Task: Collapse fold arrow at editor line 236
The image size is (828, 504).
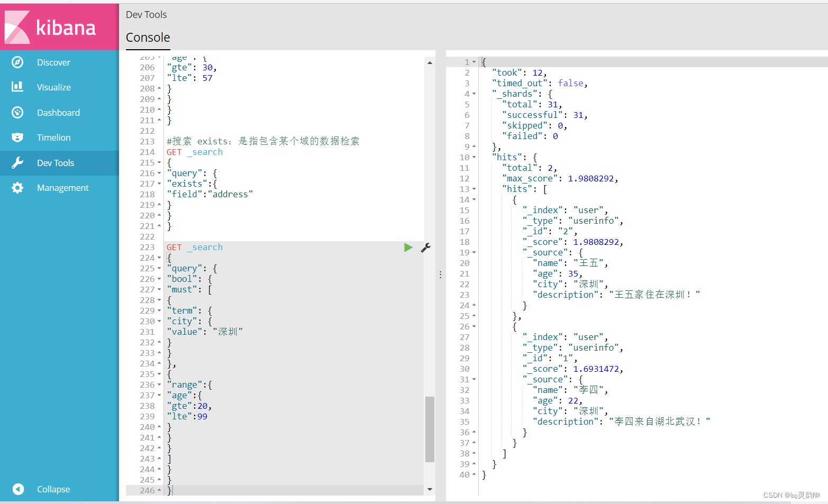Action: click(x=159, y=385)
